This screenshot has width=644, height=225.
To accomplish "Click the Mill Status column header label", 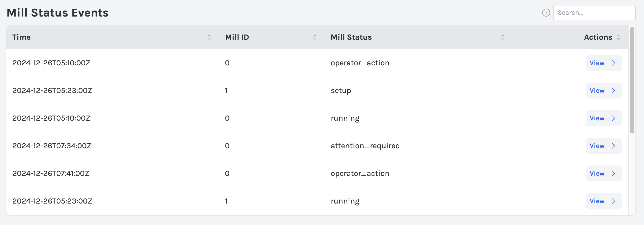I will (351, 37).
